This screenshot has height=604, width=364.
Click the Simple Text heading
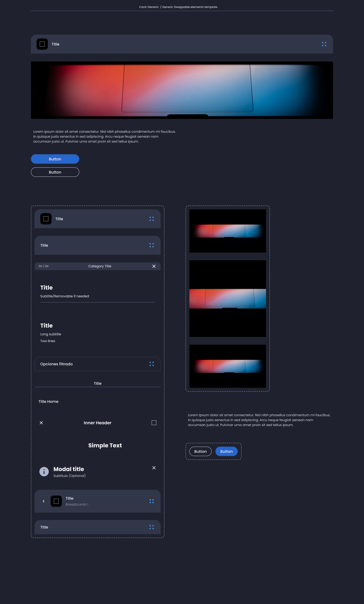pos(105,445)
